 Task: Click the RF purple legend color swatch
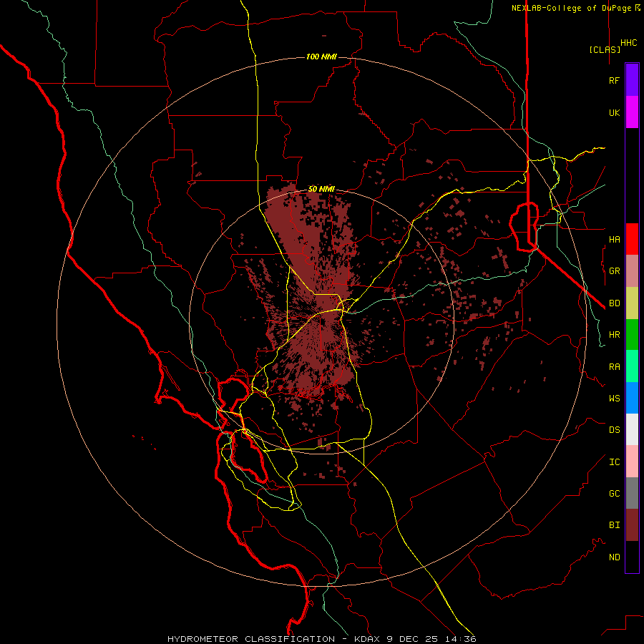632,80
